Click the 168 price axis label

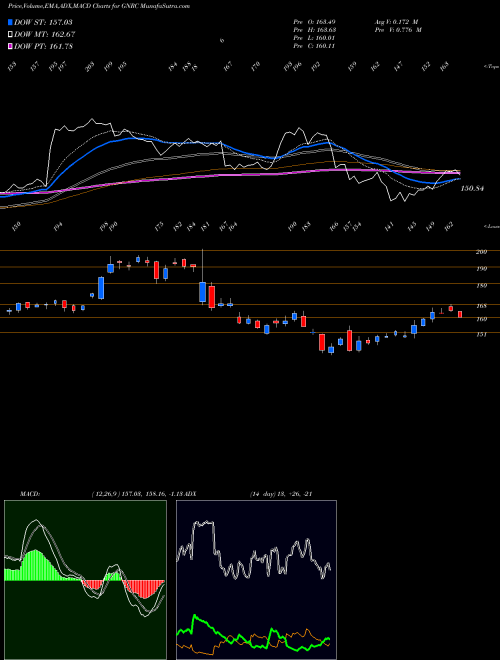(481, 306)
